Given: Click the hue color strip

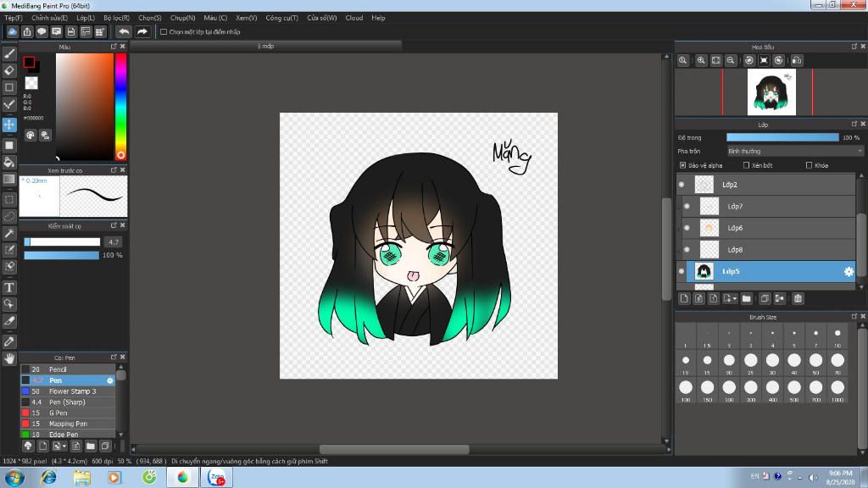Looking at the screenshot, I should 120,106.
